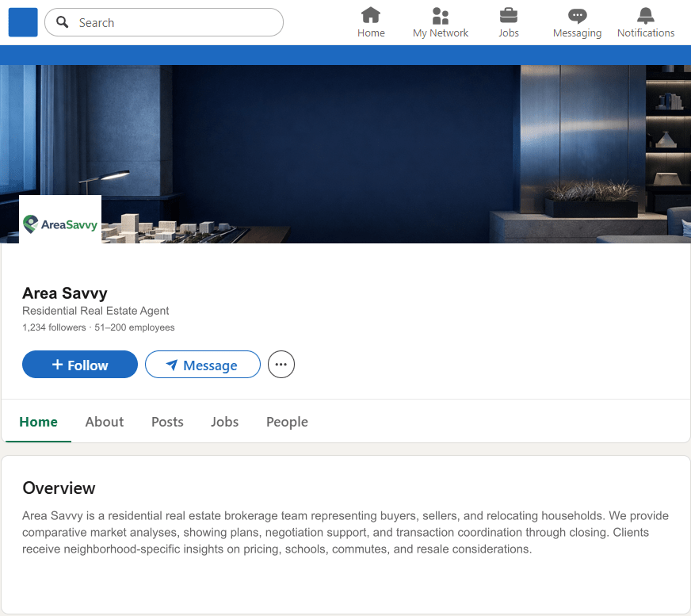Open Home from the top navigation
This screenshot has height=616, width=691.
pyautogui.click(x=371, y=22)
